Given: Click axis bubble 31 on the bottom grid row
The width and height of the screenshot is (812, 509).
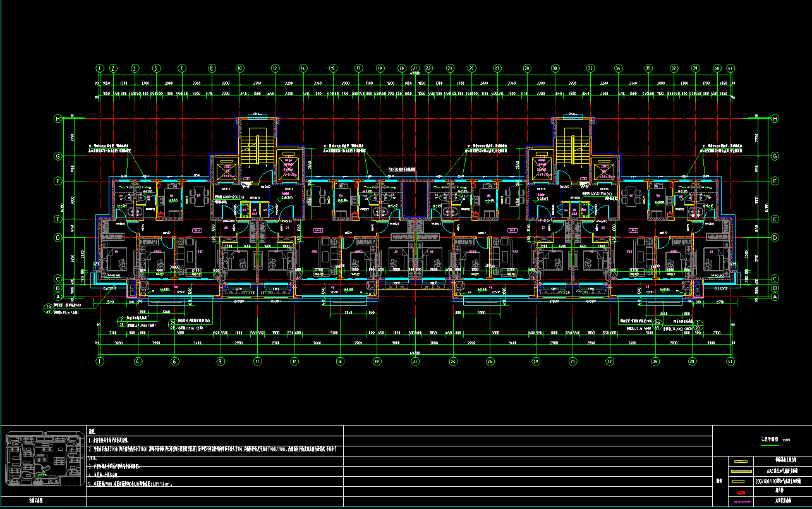Looking at the screenshot, I should pos(573,361).
